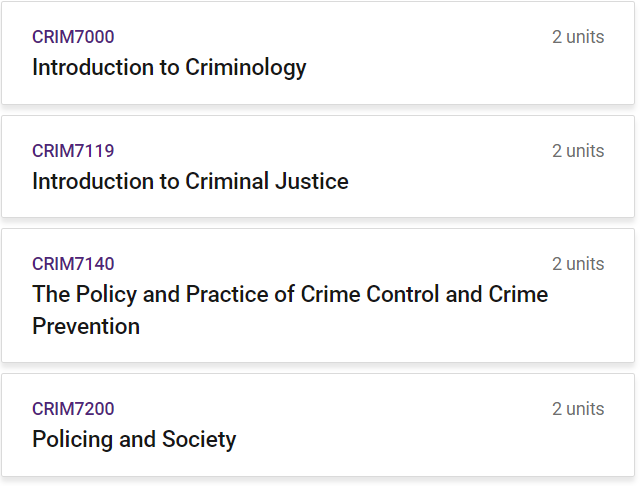Click the 2 units label for CRIM7140

tap(578, 264)
